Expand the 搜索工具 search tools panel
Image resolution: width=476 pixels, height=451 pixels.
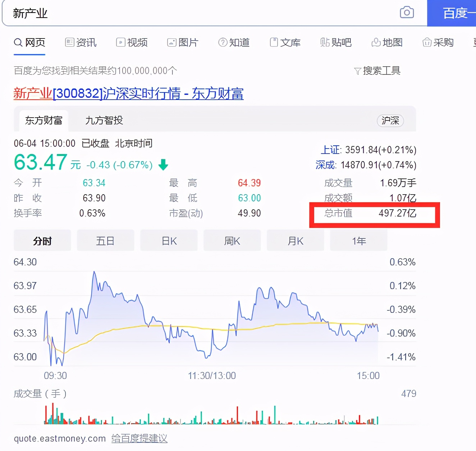[377, 70]
